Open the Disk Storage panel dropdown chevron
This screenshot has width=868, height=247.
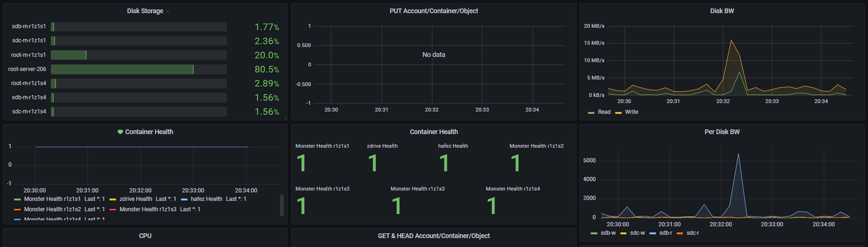(168, 11)
